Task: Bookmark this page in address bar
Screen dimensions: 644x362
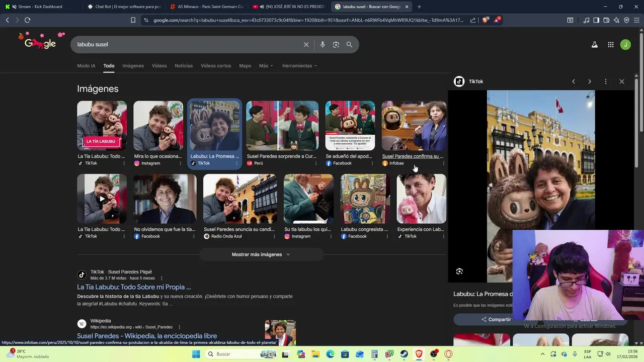Action: coord(133,20)
